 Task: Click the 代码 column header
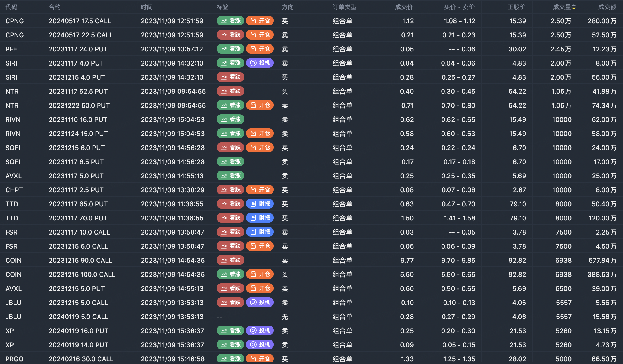pyautogui.click(x=11, y=7)
